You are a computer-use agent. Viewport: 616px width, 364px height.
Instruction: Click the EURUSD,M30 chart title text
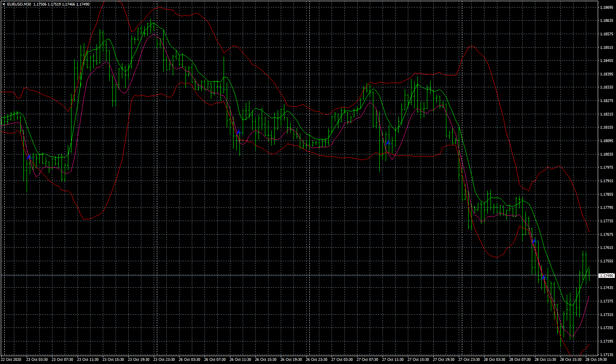(x=19, y=4)
